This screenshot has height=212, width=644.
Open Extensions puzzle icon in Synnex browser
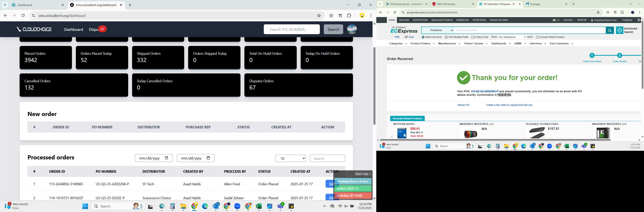pos(622,12)
